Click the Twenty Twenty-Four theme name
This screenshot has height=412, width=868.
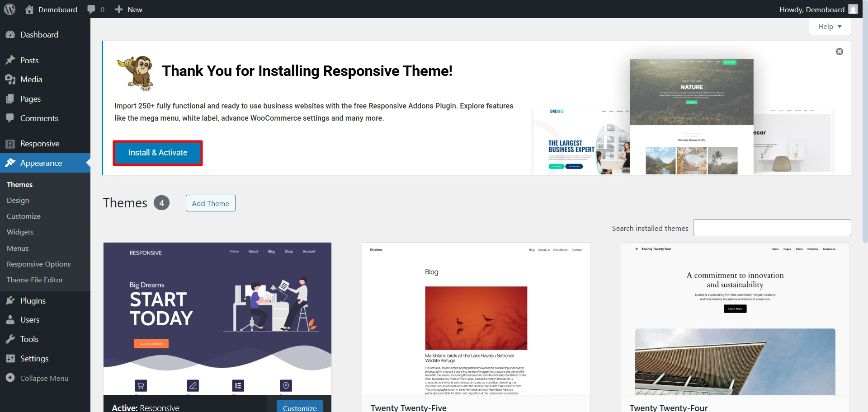[669, 407]
